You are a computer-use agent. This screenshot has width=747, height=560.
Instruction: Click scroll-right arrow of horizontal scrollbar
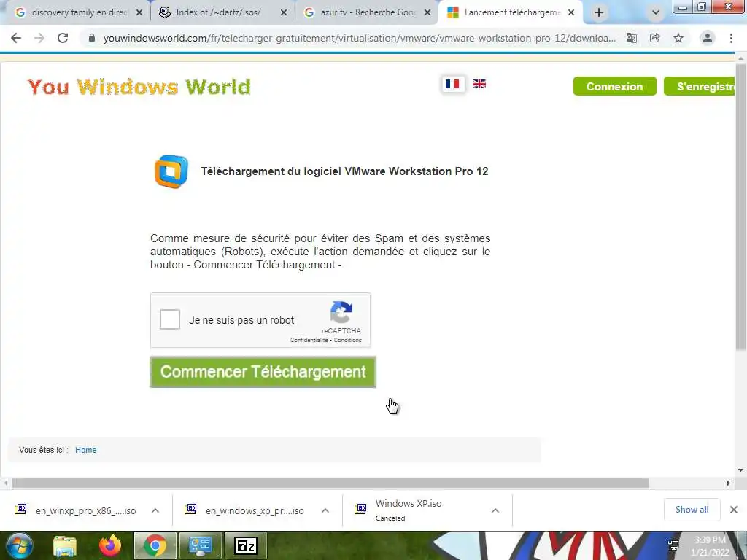[x=729, y=483]
